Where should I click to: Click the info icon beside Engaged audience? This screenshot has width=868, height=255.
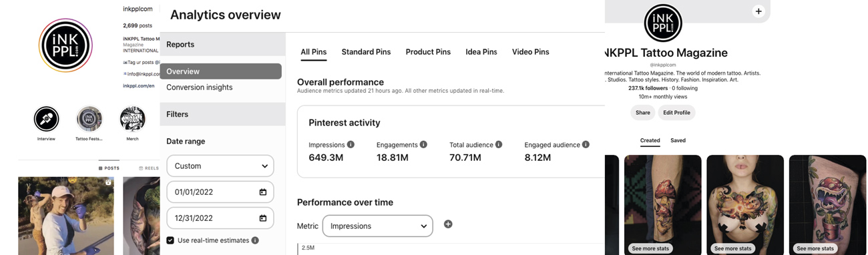(x=586, y=145)
